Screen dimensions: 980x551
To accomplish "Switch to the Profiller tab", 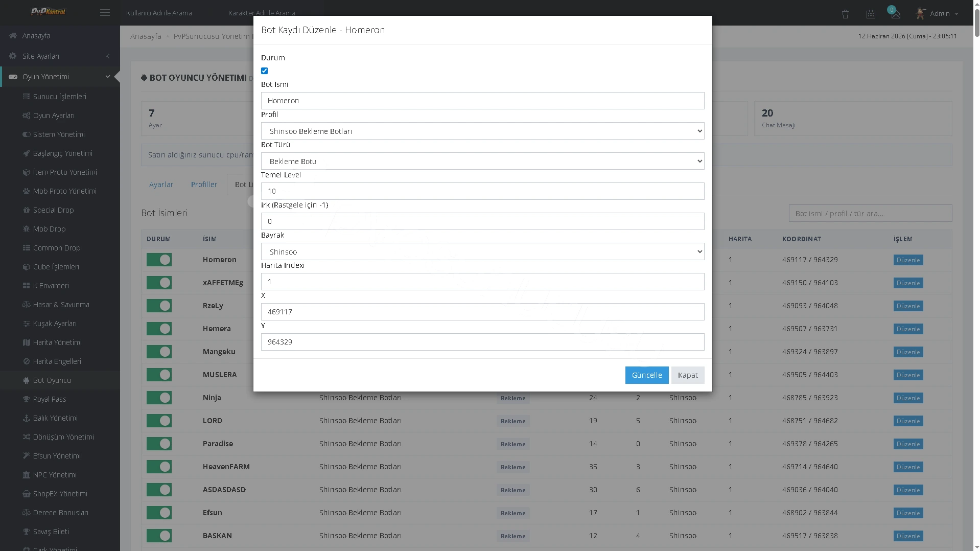I will pos(204,185).
